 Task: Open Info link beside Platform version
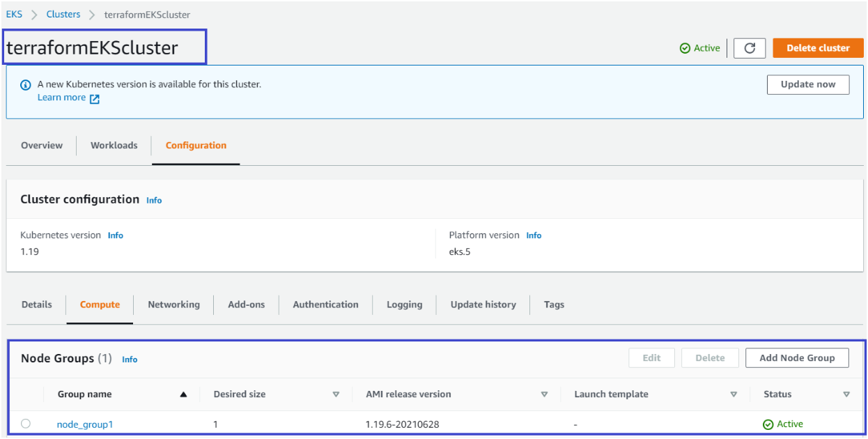coord(534,236)
